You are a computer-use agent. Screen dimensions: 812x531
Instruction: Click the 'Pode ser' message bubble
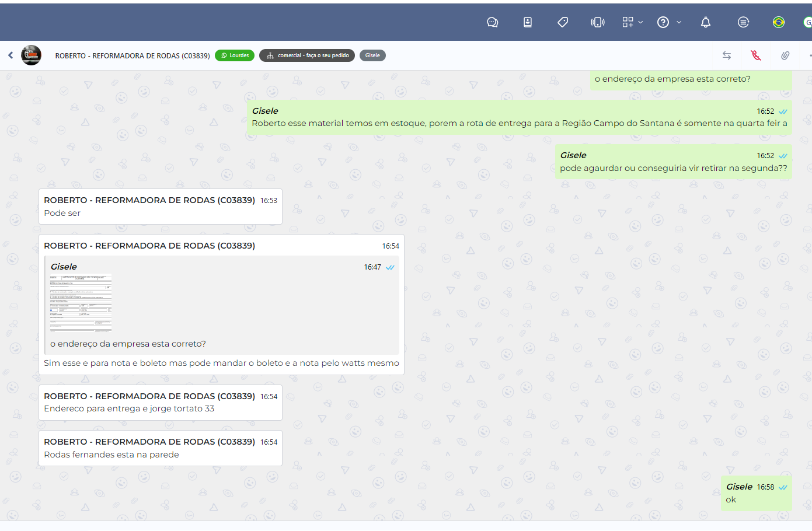click(160, 207)
